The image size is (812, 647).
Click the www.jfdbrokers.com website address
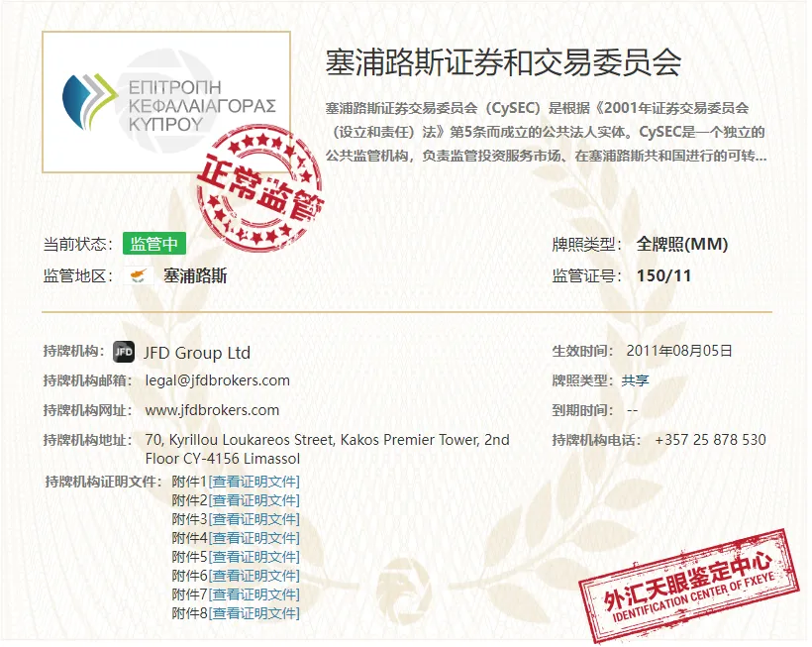212,410
